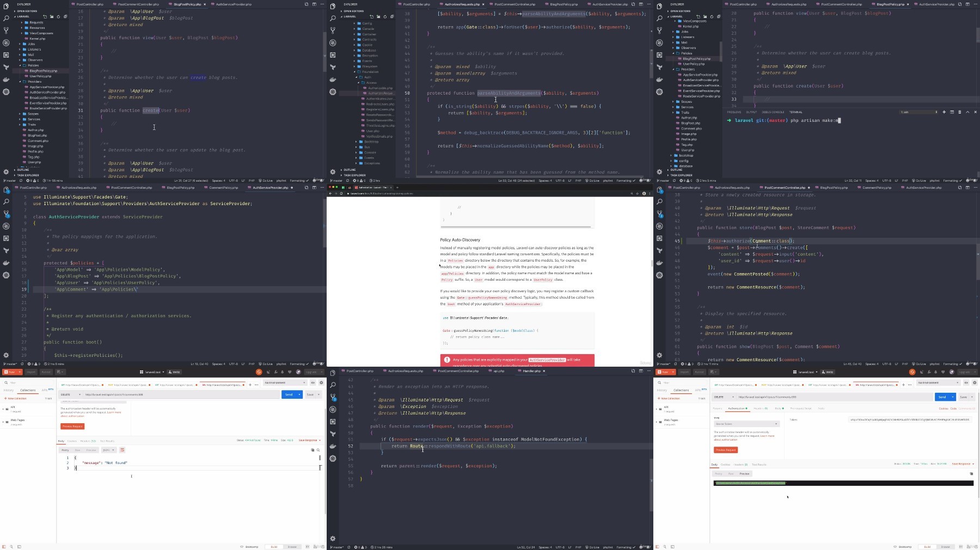The image size is (980, 550).
Task: Open JSON format dropdown in 'Not found' Postman
Action: [x=108, y=450]
